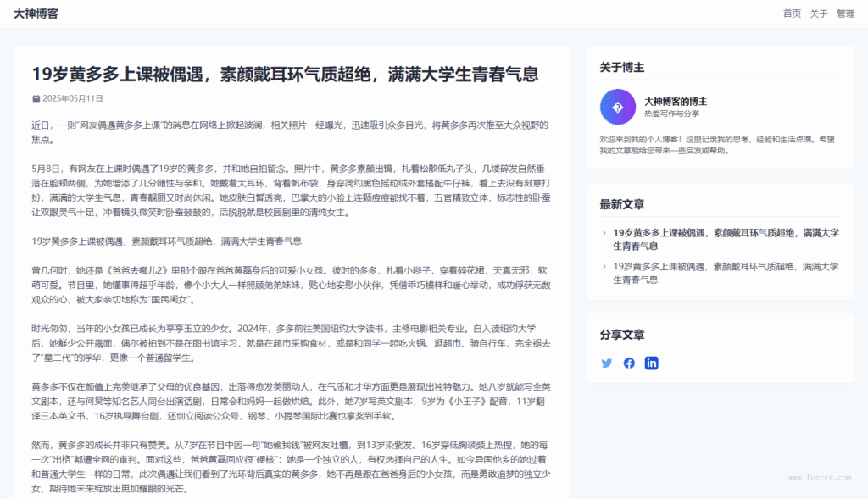Go to the 大神博客 site logo

click(36, 14)
